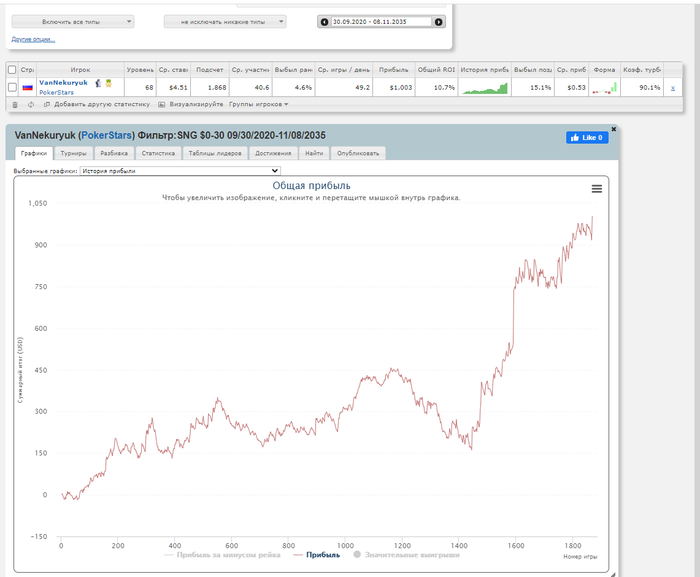
Task: Click the PokerStars link in panel title
Action: (107, 135)
